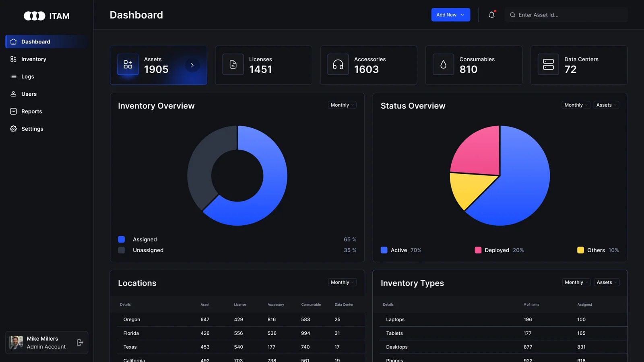Viewport: 644px width, 362px height.
Task: Click the pink Deployed legend swatch
Action: [x=478, y=250]
